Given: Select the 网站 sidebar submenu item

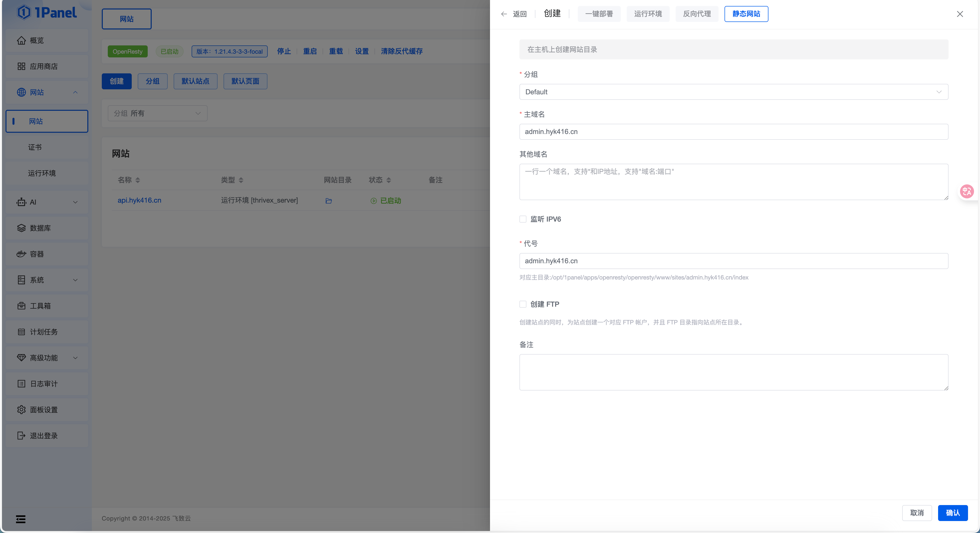Looking at the screenshot, I should click(x=47, y=121).
